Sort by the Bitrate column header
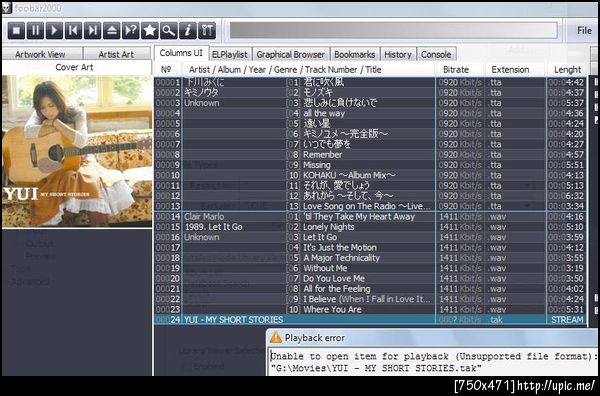Image resolution: width=600 pixels, height=396 pixels. pyautogui.click(x=456, y=70)
